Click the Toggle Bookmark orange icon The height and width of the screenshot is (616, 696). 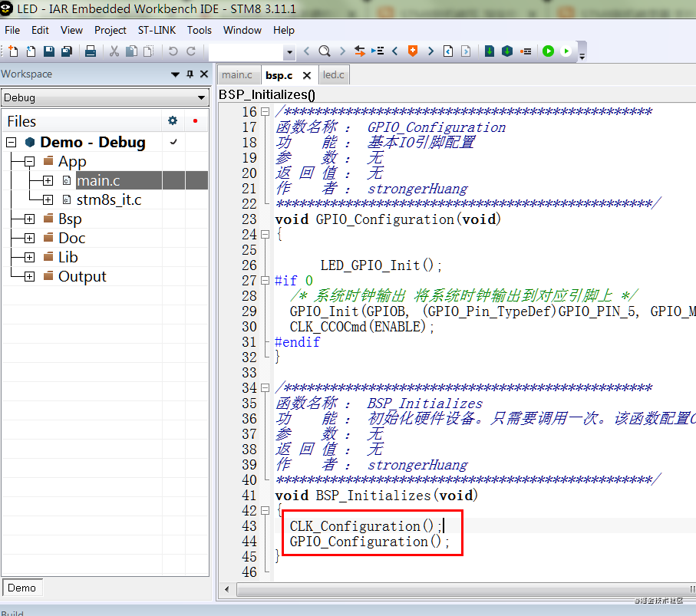pos(413,51)
